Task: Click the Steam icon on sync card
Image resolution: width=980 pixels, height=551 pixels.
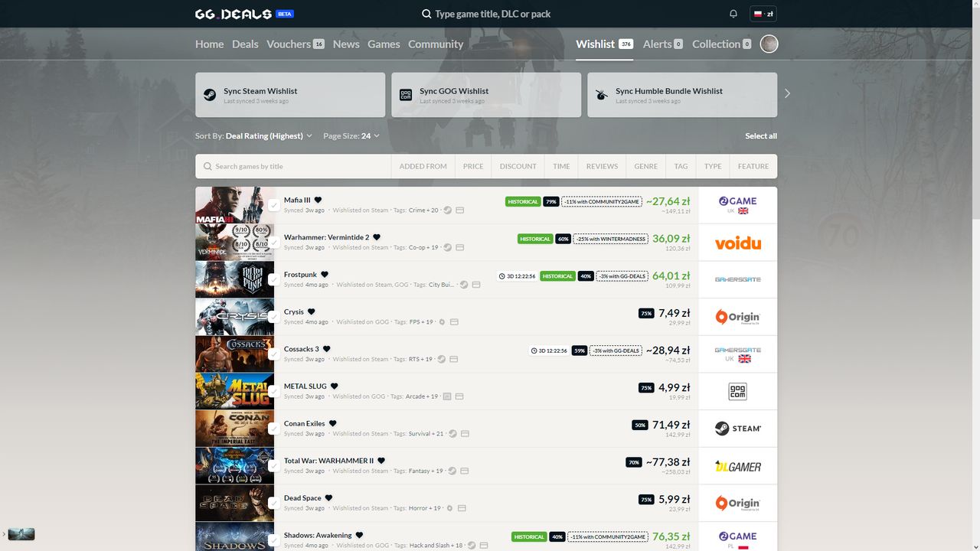Action: [209, 95]
